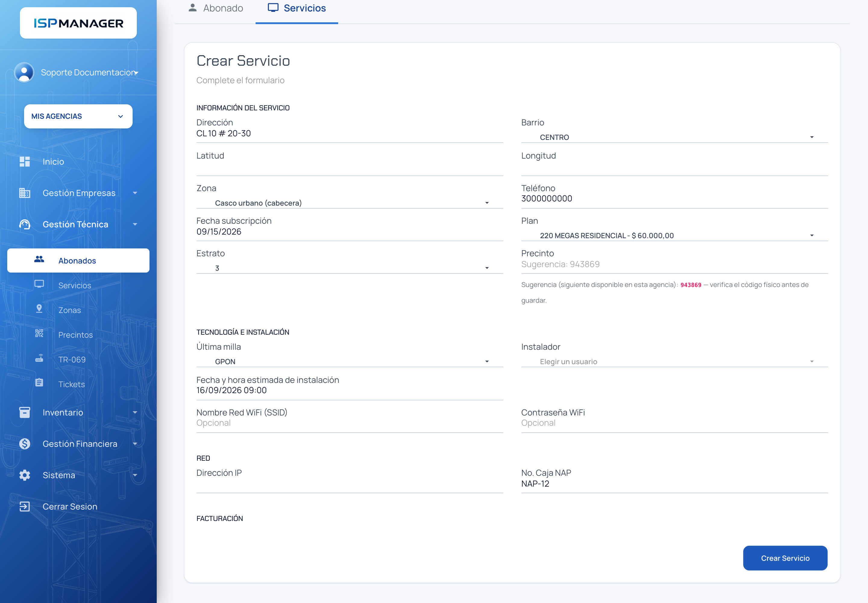Click the Nombre Red WiFi (SSID) field
868x603 pixels.
350,423
